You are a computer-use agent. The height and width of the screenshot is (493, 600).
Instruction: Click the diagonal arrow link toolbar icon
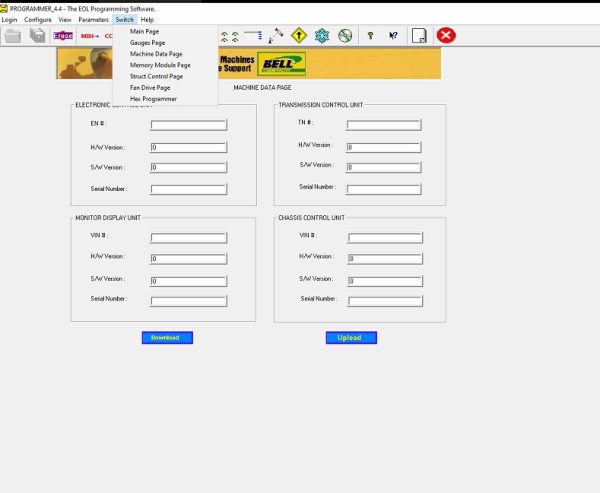pyautogui.click(x=276, y=36)
